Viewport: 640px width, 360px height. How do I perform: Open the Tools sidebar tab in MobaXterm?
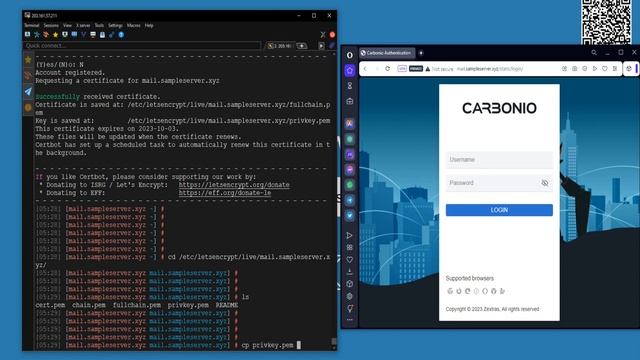coord(28,76)
